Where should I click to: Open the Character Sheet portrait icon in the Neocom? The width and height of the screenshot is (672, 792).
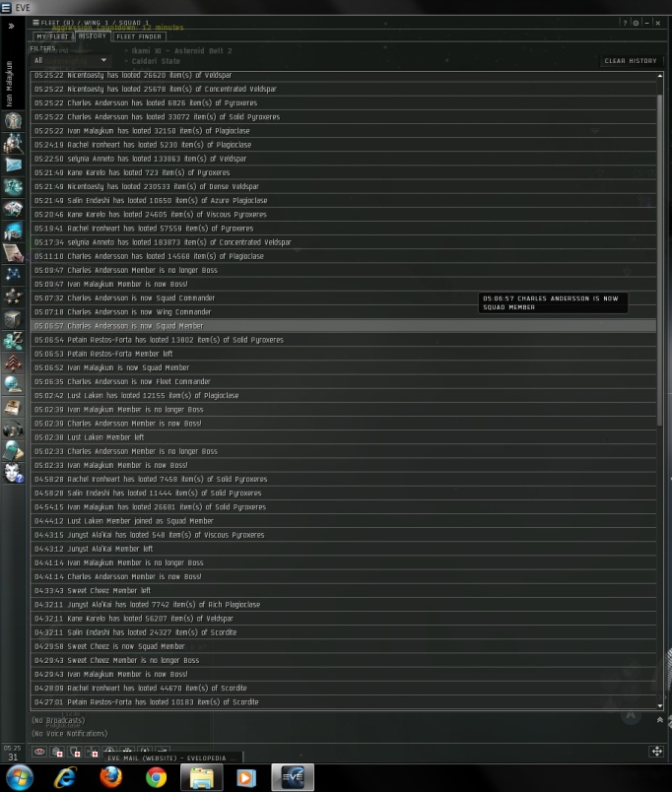[x=13, y=121]
